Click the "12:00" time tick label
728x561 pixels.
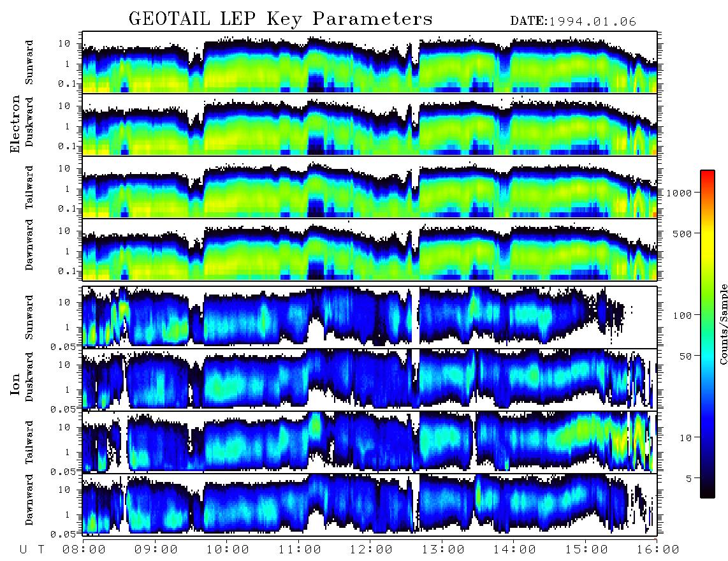pos(372,550)
